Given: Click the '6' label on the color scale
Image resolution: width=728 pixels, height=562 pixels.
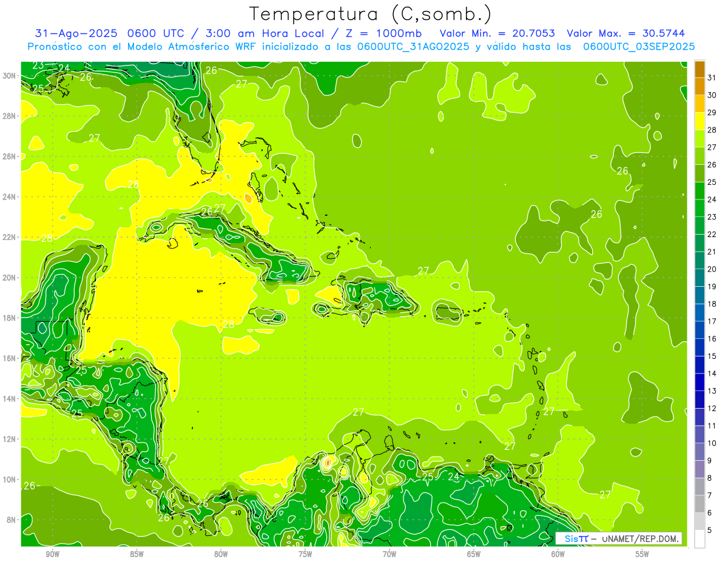Looking at the screenshot, I should tap(710, 513).
